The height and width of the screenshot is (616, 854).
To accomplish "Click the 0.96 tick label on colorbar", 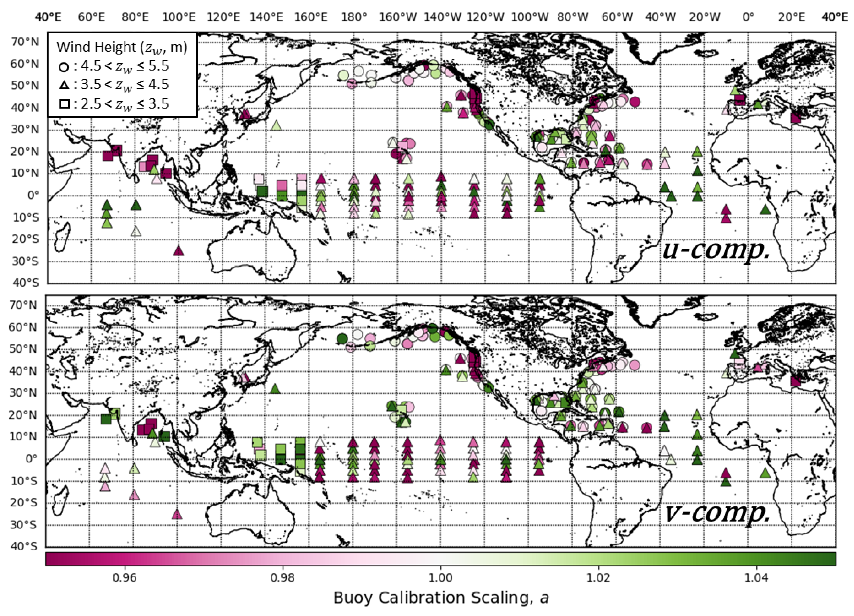I will [125, 577].
